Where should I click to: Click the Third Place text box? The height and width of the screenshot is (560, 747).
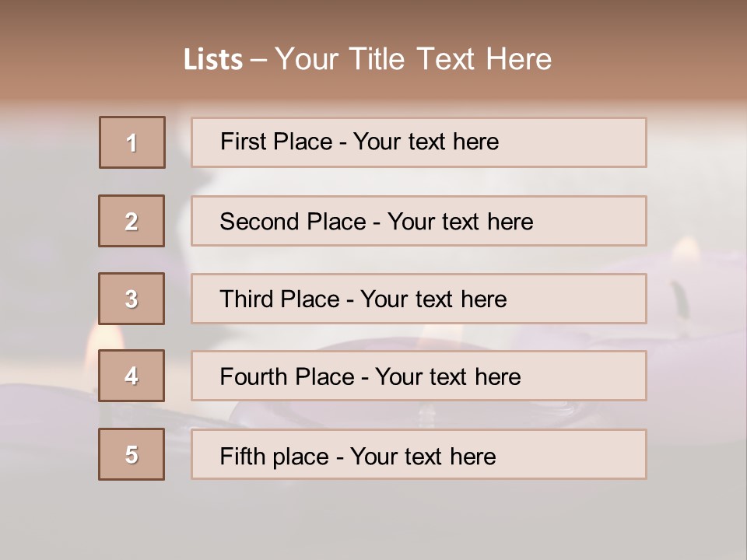click(363, 299)
